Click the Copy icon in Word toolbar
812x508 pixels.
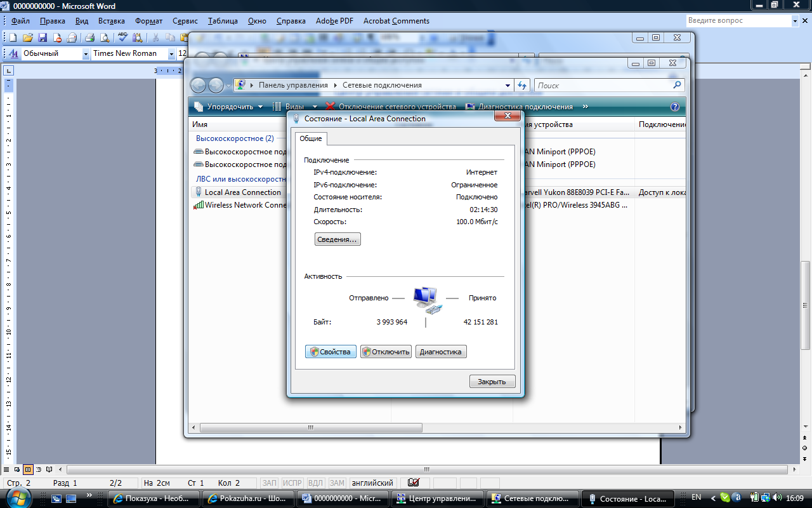[170, 37]
